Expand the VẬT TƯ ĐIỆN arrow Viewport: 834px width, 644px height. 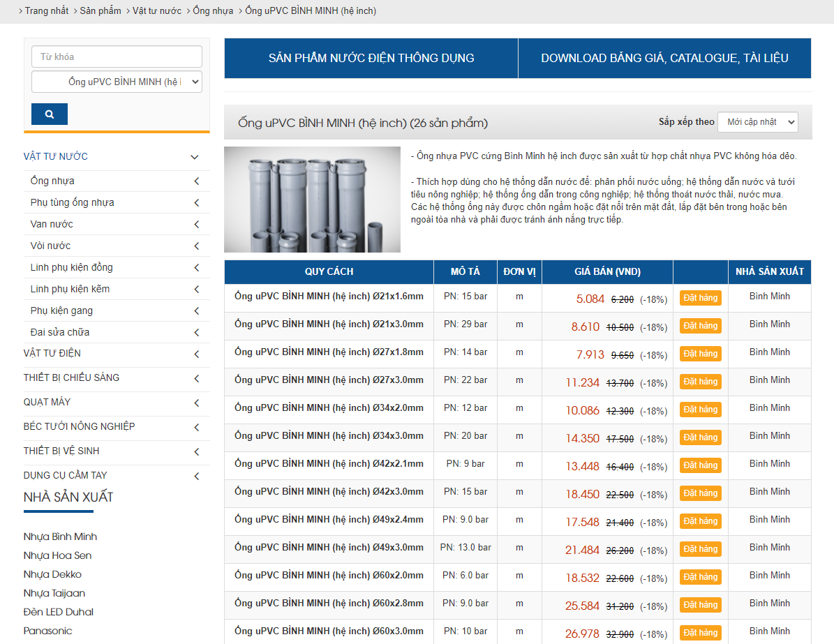[197, 354]
